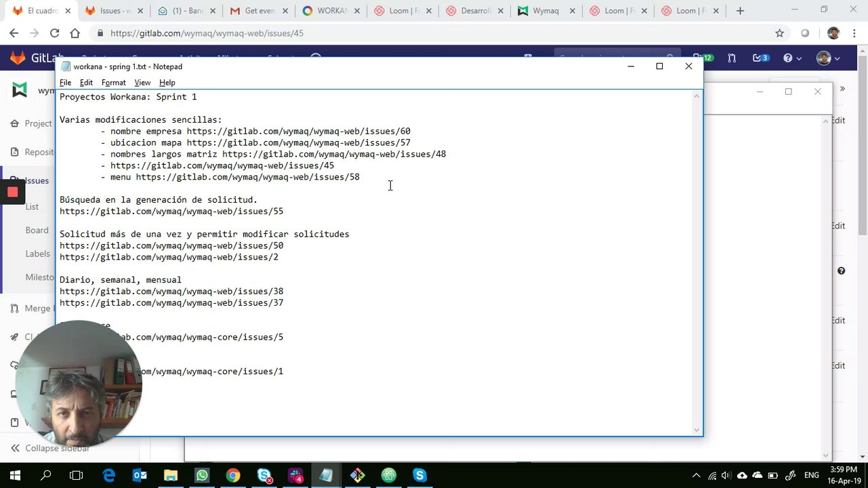
Task: Click the red recording stop button
Action: 12,192
